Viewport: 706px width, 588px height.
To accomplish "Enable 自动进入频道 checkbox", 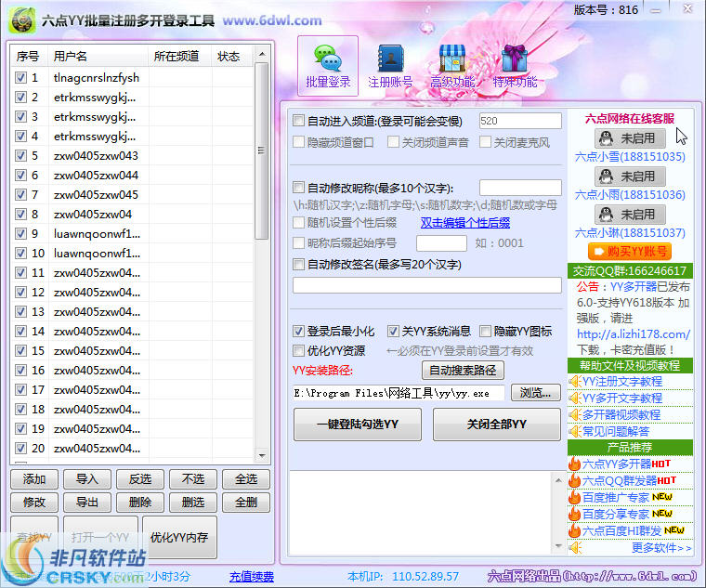I will (298, 121).
